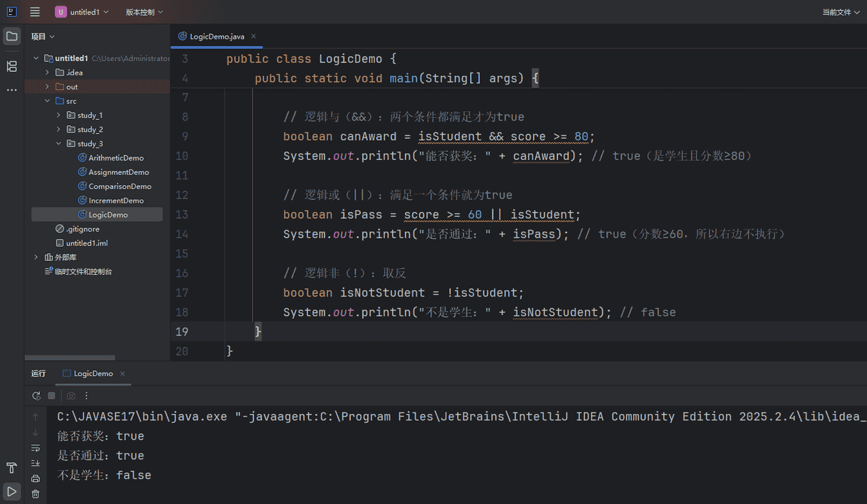Viewport: 867px width, 504px height.
Task: Select the LogicDemo tab in Run panel
Action: [x=92, y=373]
